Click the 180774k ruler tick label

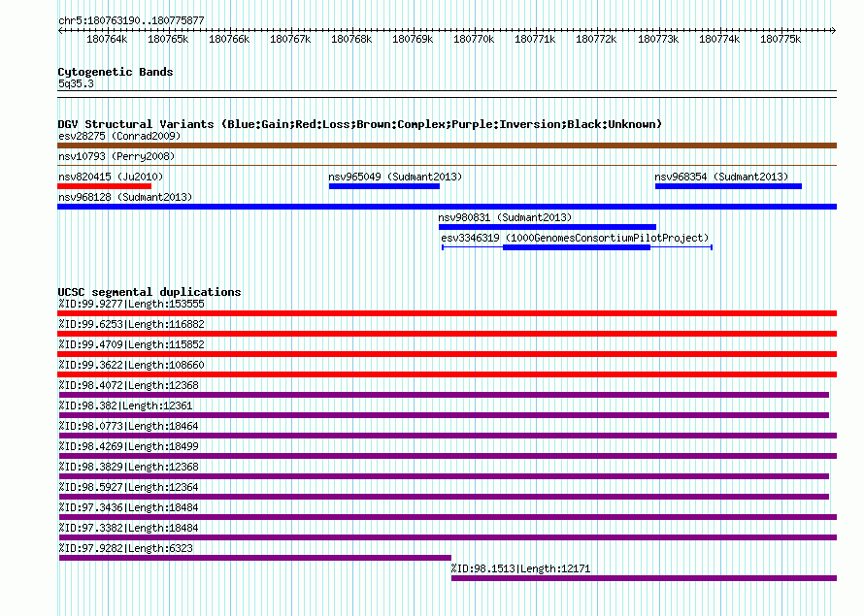pyautogui.click(x=719, y=39)
